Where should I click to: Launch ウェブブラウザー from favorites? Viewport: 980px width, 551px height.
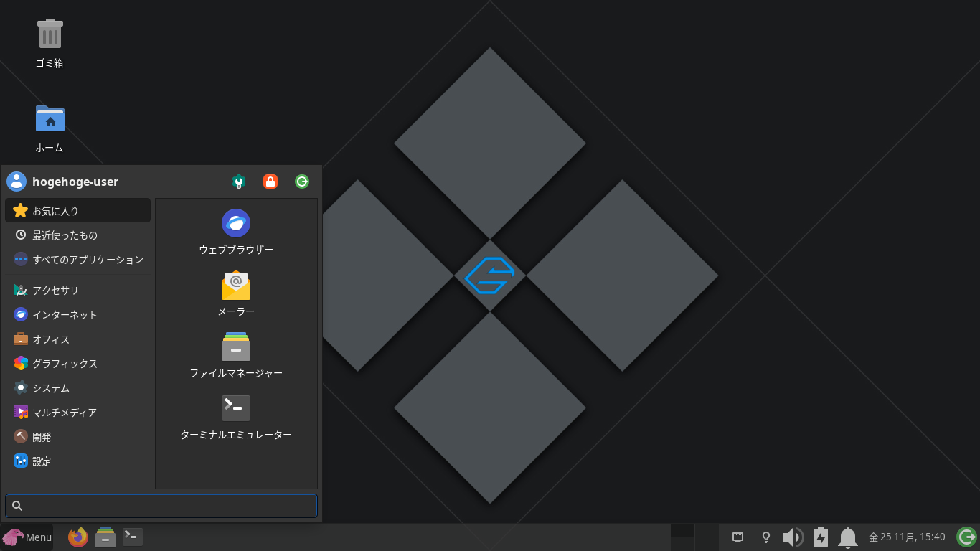coord(236,232)
